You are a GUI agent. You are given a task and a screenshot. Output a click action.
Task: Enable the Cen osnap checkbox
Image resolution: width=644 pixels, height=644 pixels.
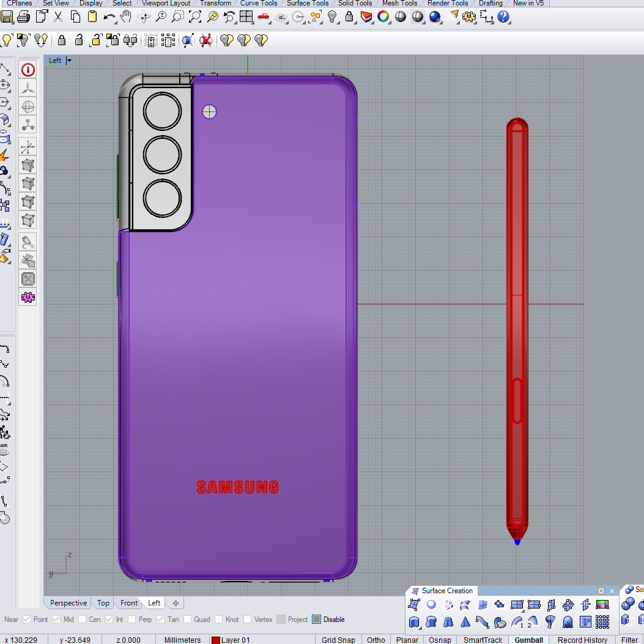tap(83, 620)
